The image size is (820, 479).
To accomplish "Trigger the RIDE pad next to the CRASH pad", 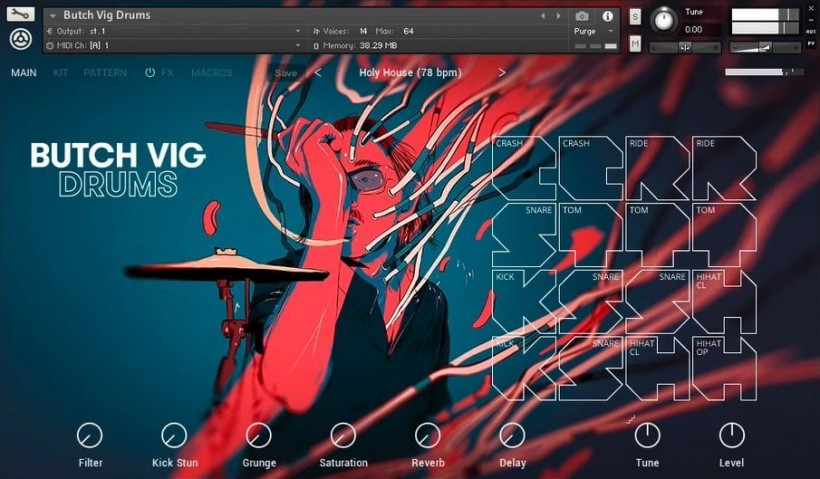I will 657,168.
